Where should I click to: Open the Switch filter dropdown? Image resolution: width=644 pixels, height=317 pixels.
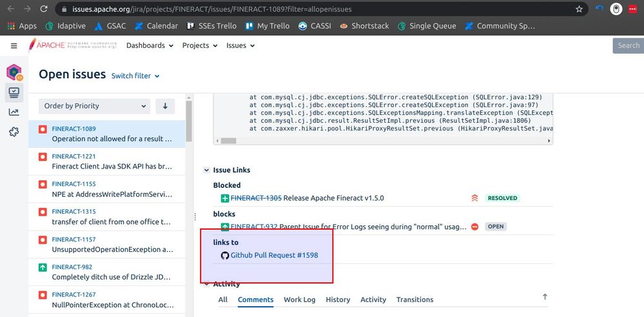pos(135,76)
